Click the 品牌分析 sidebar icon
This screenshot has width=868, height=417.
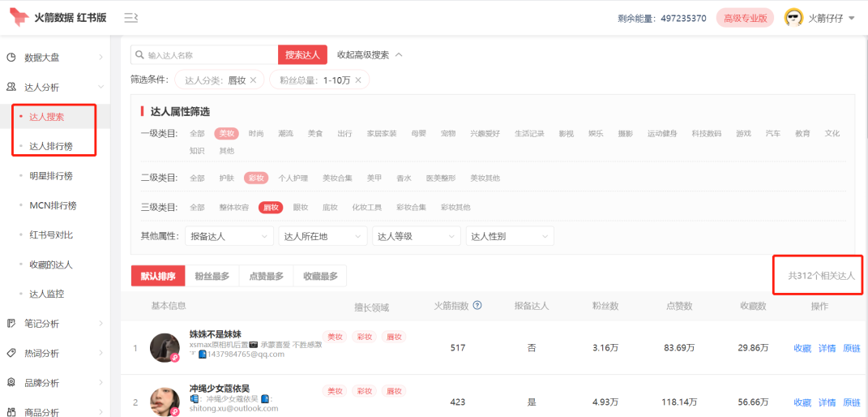(x=11, y=383)
